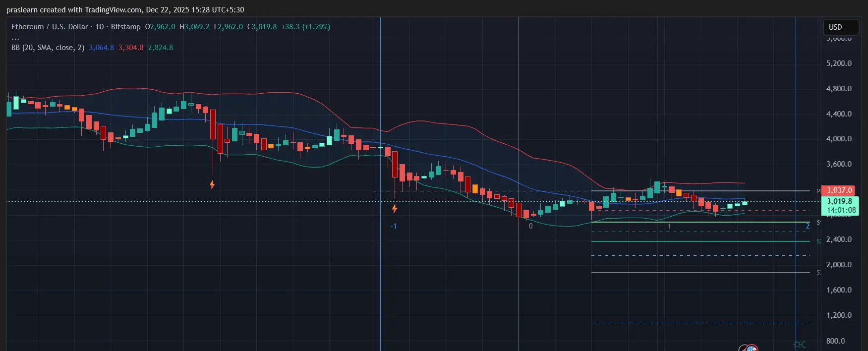This screenshot has height=351, width=868.
Task: Click the 4,400.0 price axis label
Action: [x=839, y=114]
